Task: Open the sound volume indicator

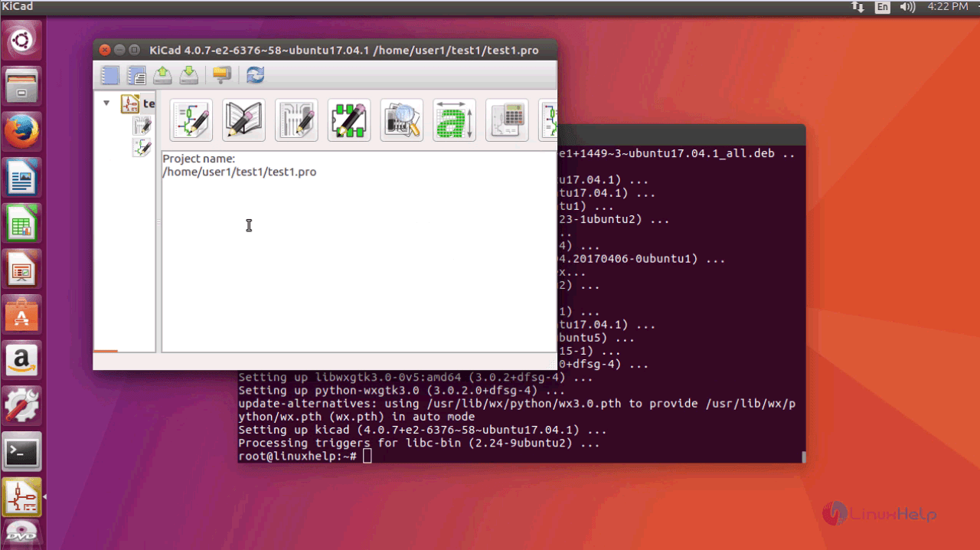Action: click(908, 7)
